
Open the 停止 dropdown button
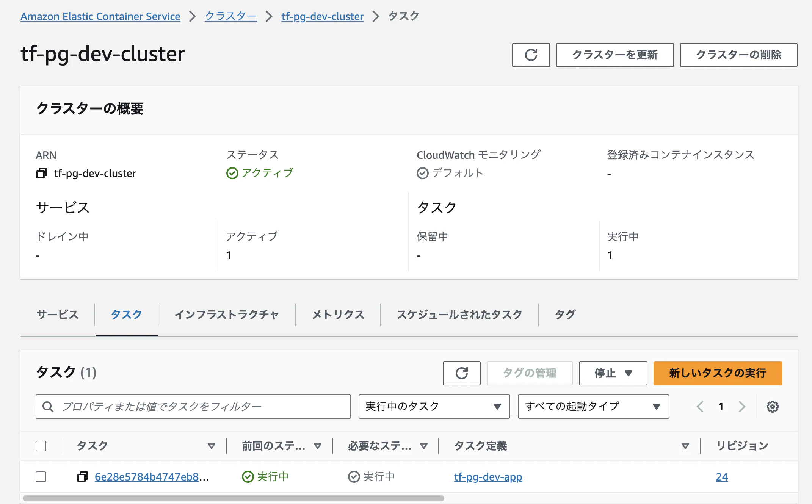pos(613,373)
